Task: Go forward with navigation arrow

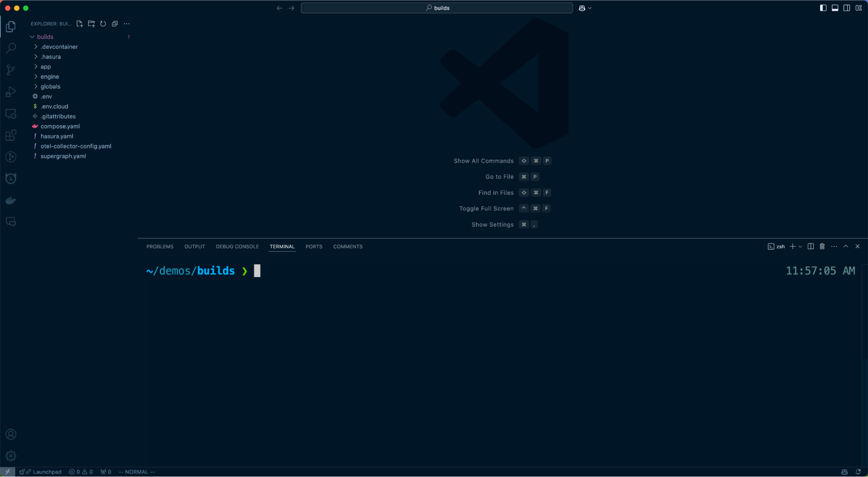Action: (291, 8)
